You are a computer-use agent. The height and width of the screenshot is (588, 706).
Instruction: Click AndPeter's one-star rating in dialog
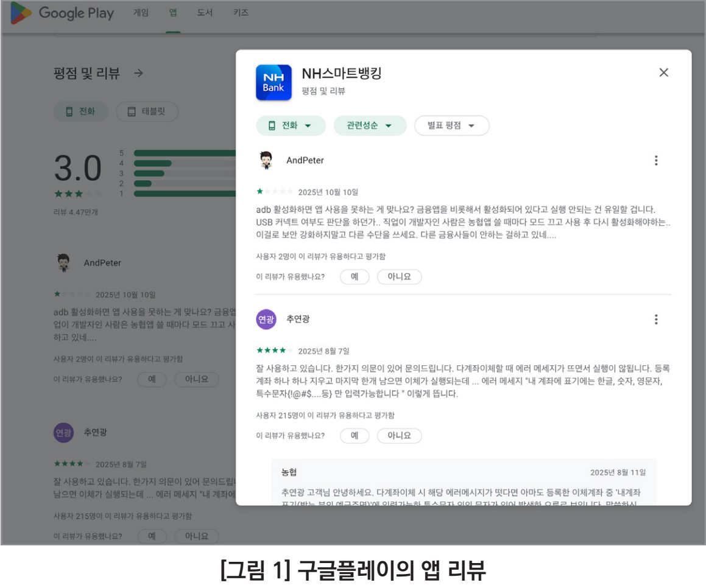click(x=274, y=192)
